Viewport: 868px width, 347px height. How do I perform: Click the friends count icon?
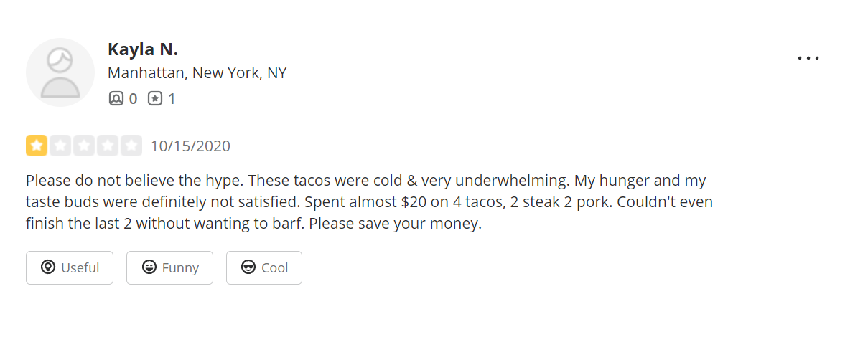point(116,99)
